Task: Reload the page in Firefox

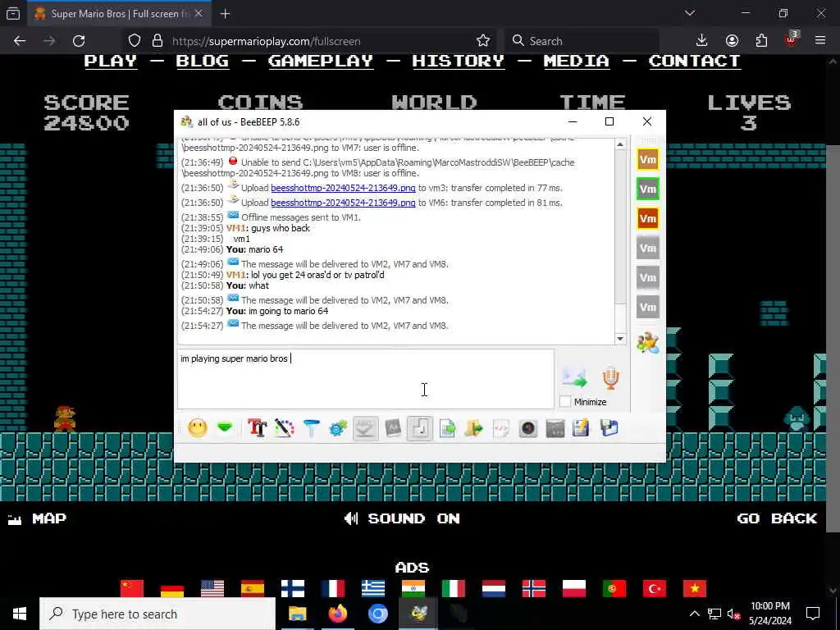Action: pyautogui.click(x=79, y=41)
